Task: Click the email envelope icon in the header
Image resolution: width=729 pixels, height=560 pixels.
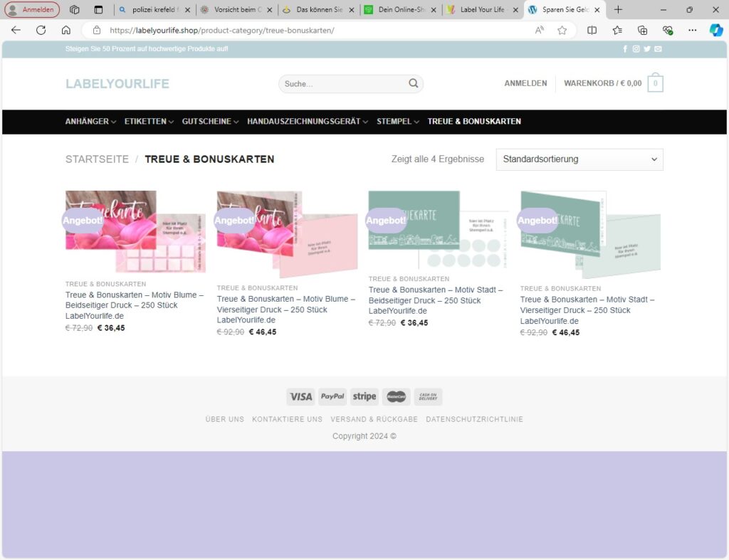Action: (x=658, y=48)
